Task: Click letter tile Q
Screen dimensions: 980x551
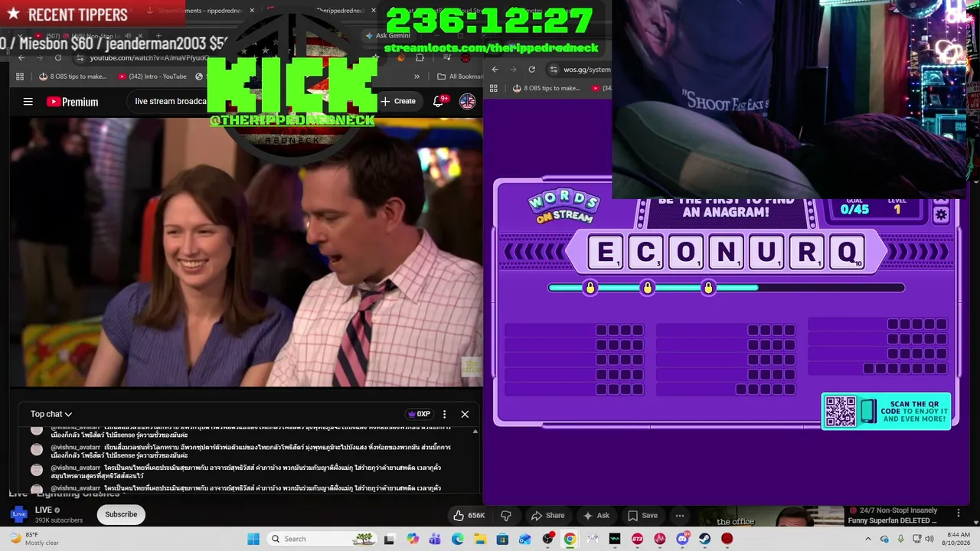Action: pyautogui.click(x=847, y=253)
